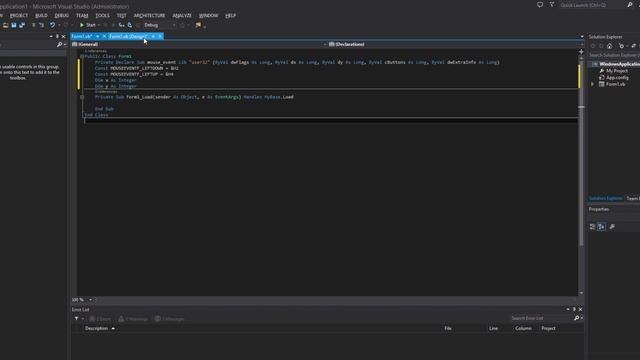Viewport: 640px width, 360px height.
Task: Open the PROJECT menu
Action: pos(19,16)
